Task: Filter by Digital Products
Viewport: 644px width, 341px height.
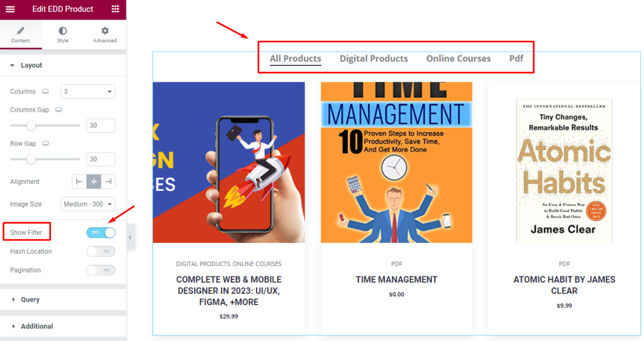Action: (374, 58)
